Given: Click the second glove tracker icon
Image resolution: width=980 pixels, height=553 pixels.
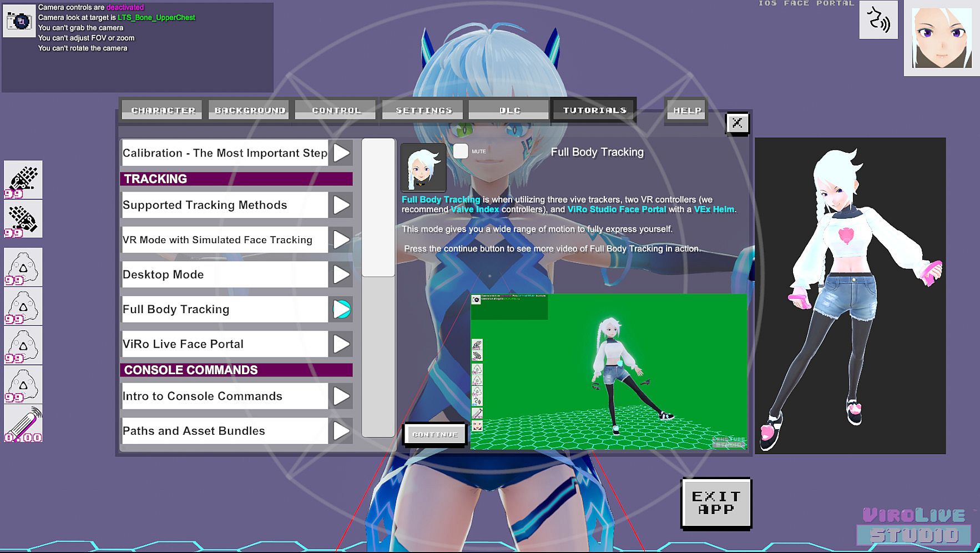Looking at the screenshot, I should click(x=23, y=219).
